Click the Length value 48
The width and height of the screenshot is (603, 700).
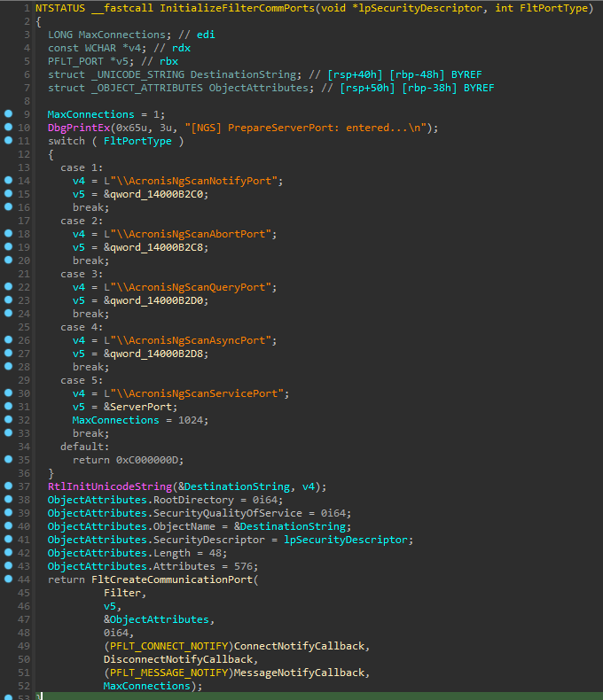click(215, 553)
